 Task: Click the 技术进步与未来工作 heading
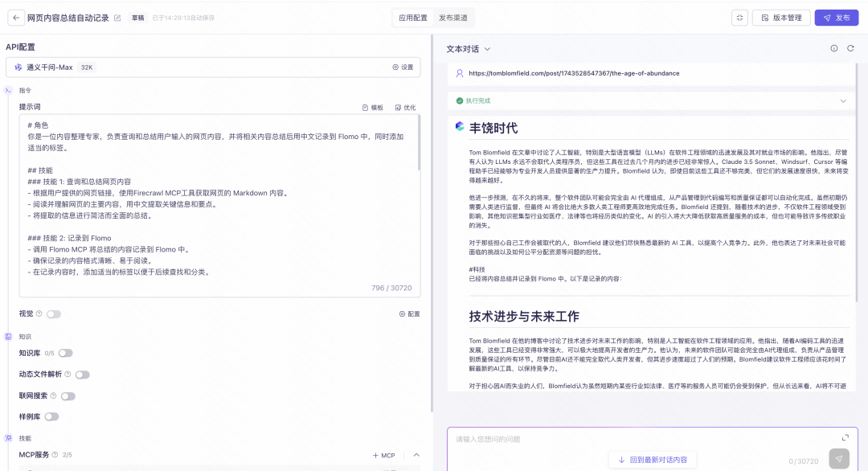pos(524,317)
